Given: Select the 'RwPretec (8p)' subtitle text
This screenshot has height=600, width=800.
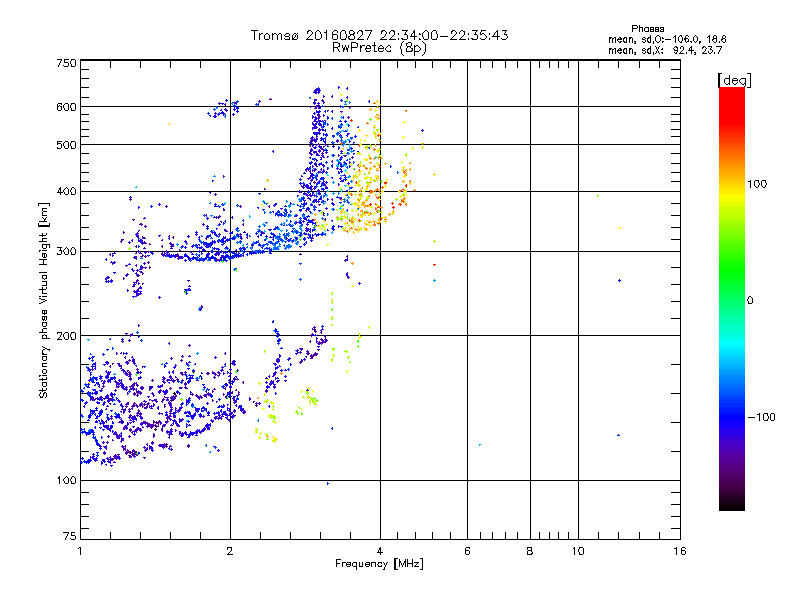Looking at the screenshot, I should click(x=379, y=48).
